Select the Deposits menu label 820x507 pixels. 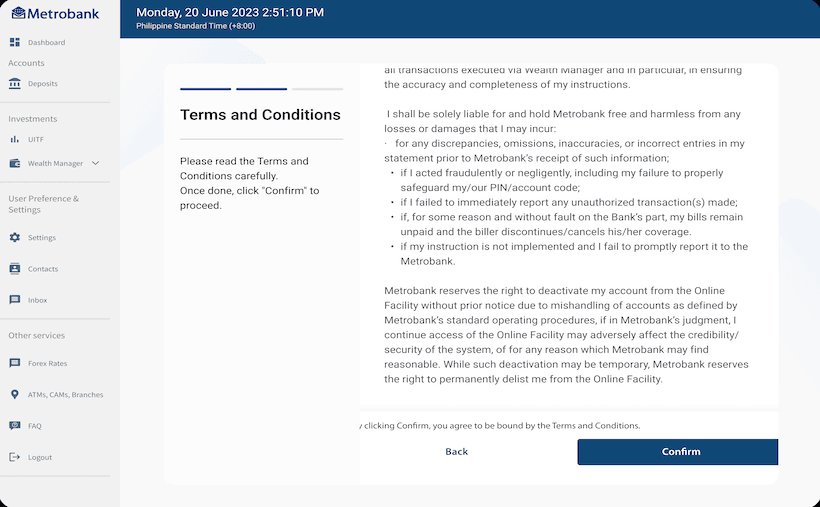coord(43,84)
